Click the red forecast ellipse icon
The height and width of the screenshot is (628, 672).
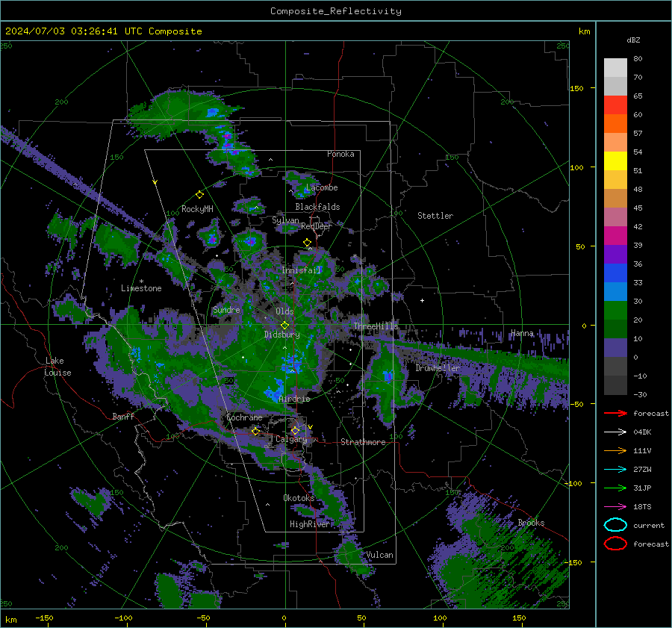coord(615,544)
